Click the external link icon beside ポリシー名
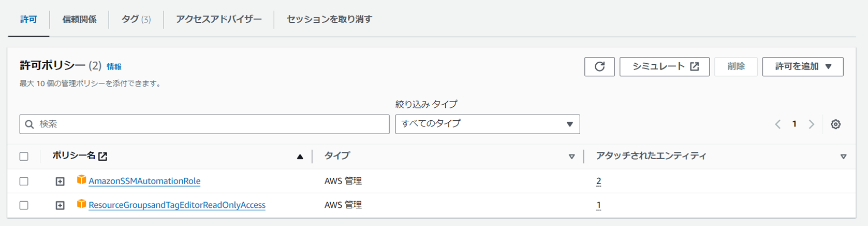 [103, 156]
